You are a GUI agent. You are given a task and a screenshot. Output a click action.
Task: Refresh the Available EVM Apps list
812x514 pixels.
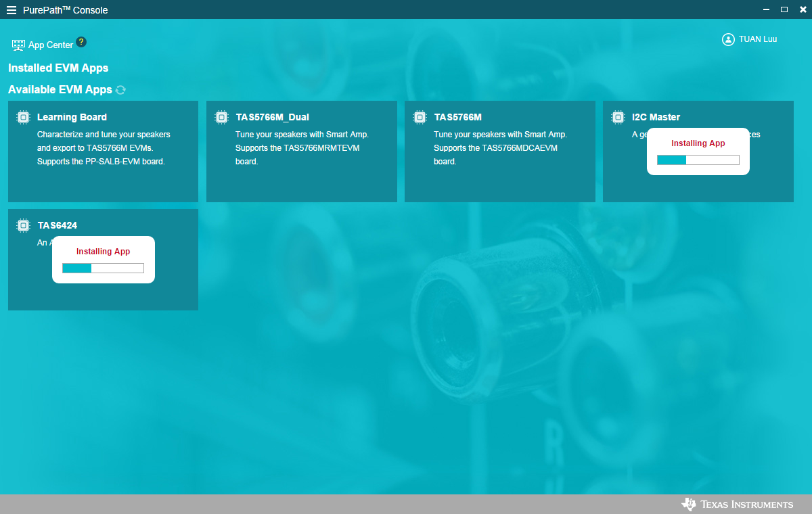click(120, 90)
